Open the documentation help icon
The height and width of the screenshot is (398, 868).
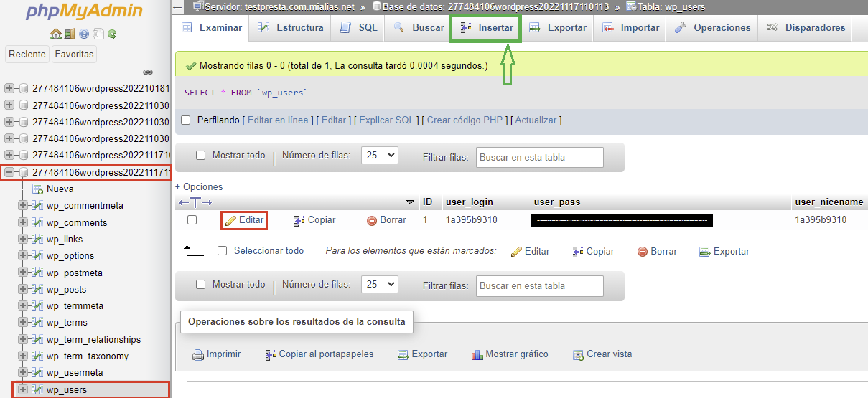[84, 34]
